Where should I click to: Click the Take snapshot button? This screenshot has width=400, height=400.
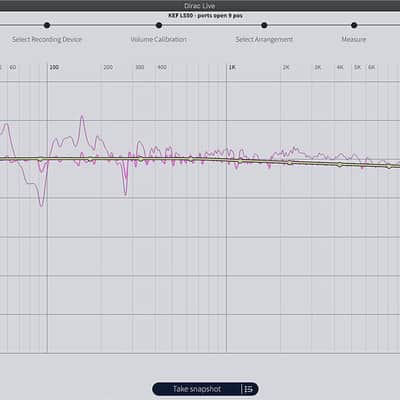pyautogui.click(x=197, y=389)
